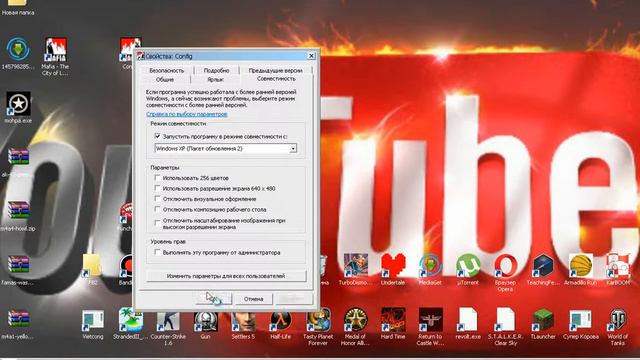Select the Counter-Strike 1.6 icon
This screenshot has height=360, width=640.
pos(168,320)
